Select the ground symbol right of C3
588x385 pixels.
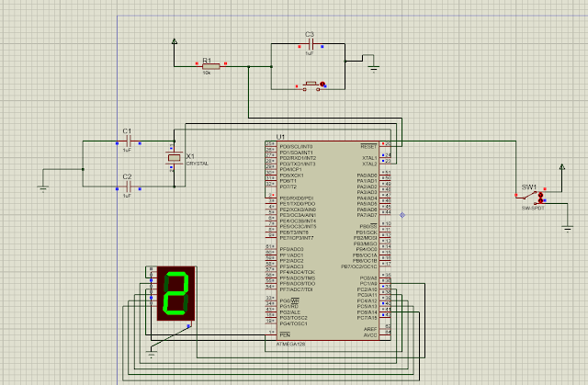(x=374, y=69)
